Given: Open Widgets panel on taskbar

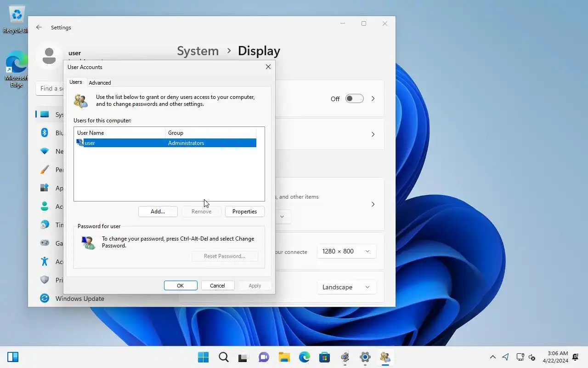Looking at the screenshot, I should tap(13, 357).
